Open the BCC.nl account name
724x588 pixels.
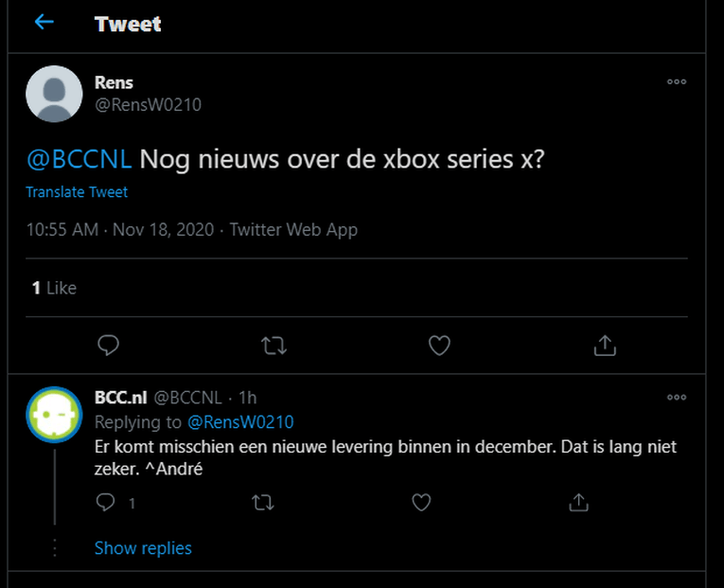click(x=118, y=398)
